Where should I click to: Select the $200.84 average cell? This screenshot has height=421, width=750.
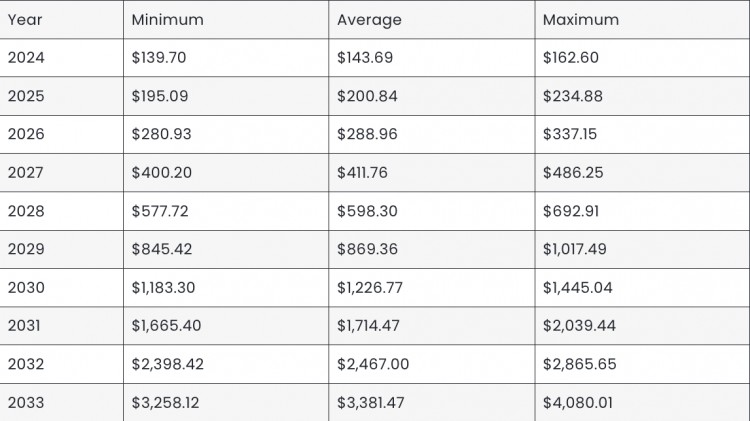(x=431, y=96)
